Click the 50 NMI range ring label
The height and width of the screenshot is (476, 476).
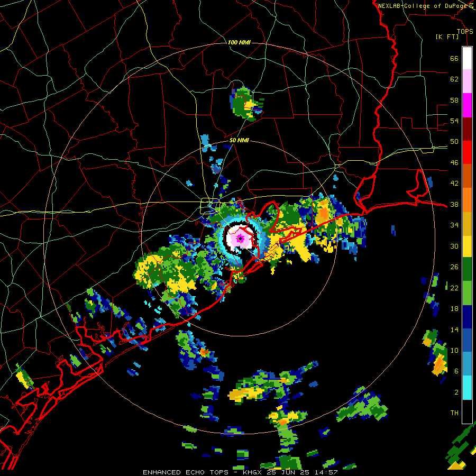(239, 140)
